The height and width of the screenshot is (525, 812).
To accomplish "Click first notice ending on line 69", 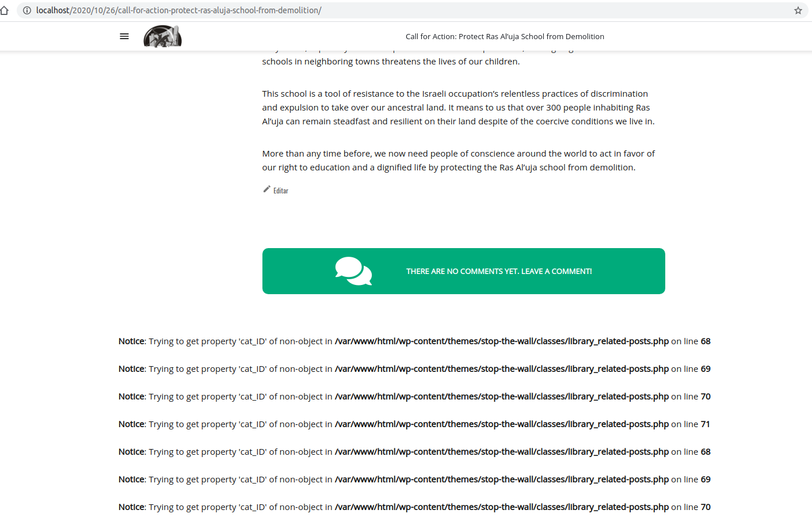I will [414, 369].
